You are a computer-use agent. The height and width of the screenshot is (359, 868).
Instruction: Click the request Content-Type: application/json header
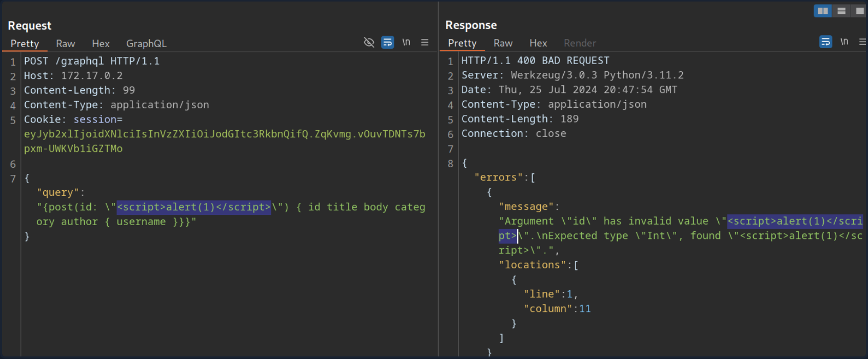(x=116, y=105)
